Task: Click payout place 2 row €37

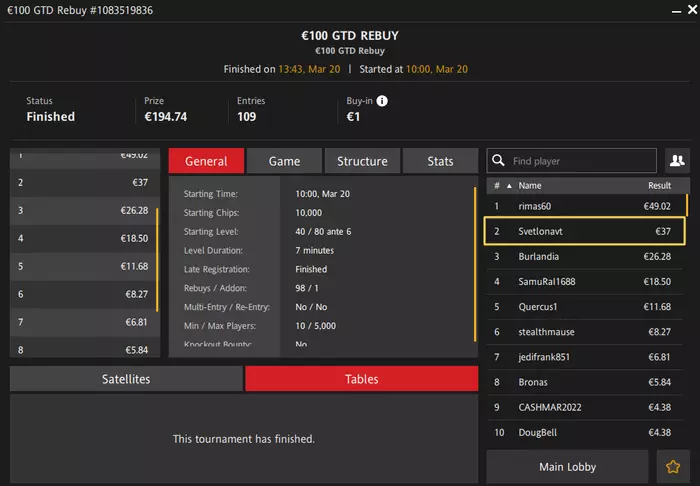Action: click(x=85, y=183)
